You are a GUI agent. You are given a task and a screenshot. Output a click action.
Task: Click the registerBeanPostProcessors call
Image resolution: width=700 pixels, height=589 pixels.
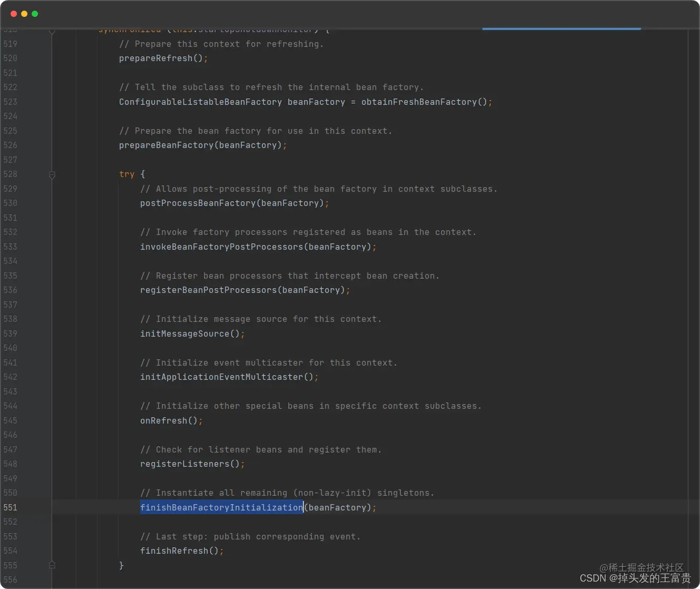click(x=245, y=290)
